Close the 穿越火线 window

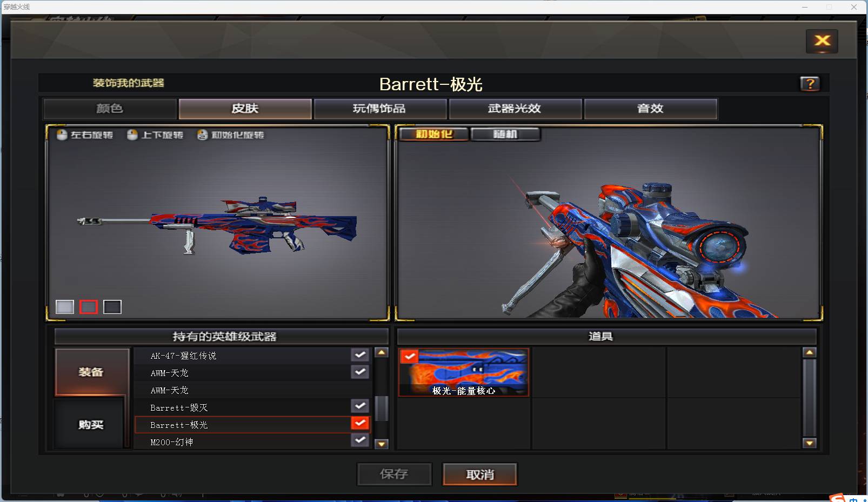pyautogui.click(x=854, y=7)
